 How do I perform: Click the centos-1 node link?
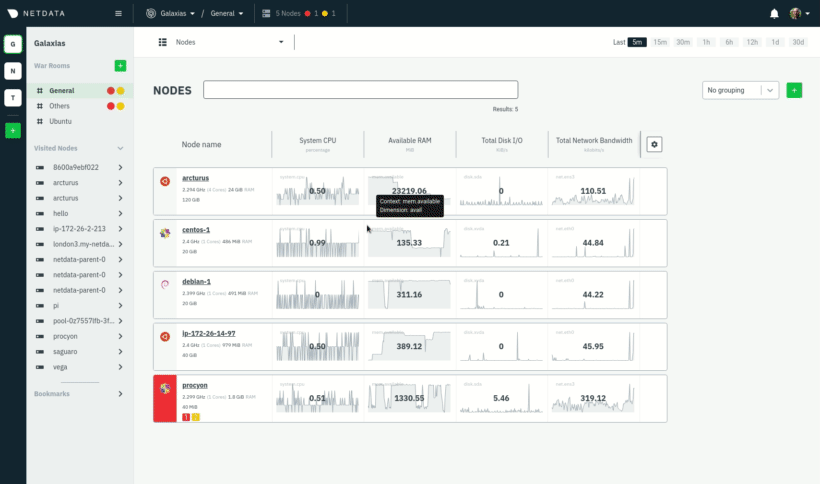coord(196,230)
